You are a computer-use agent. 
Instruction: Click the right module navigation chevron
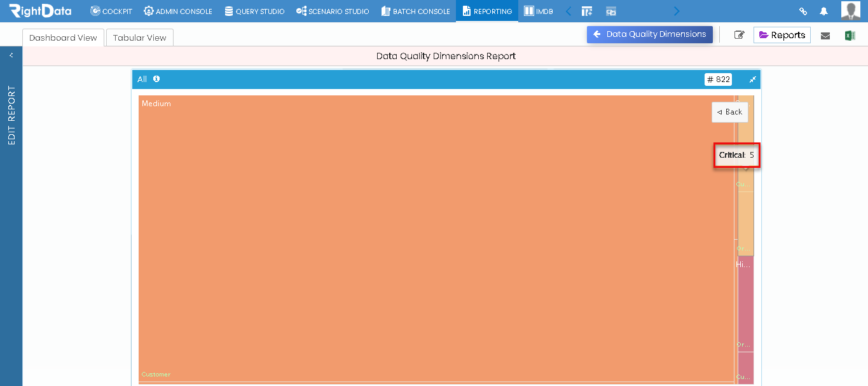pos(677,11)
